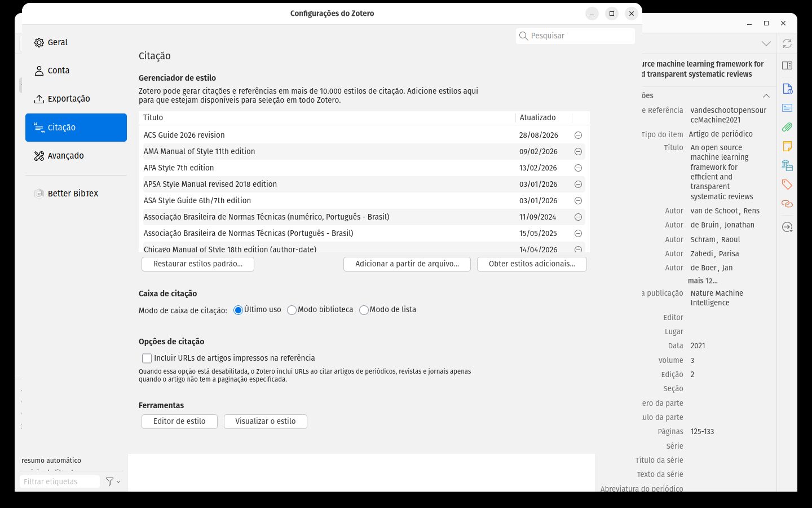The image size is (812, 508).
Task: Click the Data value 2021
Action: click(x=698, y=346)
